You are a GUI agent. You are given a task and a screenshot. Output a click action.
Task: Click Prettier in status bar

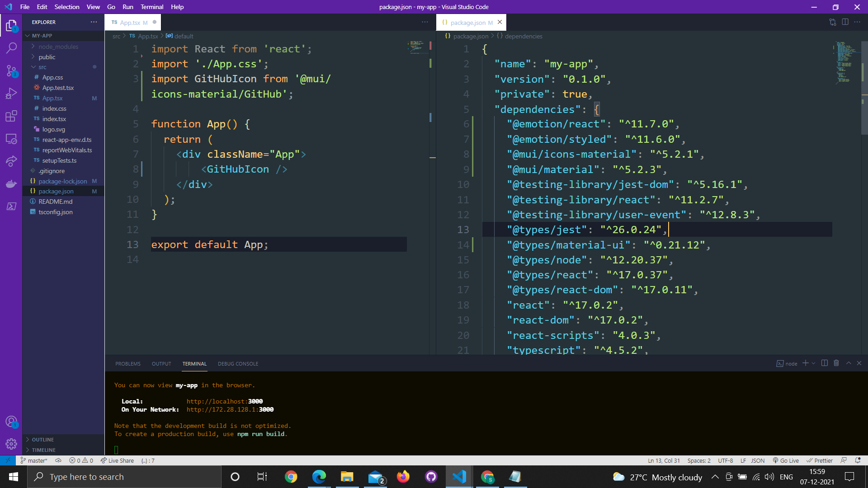point(820,460)
